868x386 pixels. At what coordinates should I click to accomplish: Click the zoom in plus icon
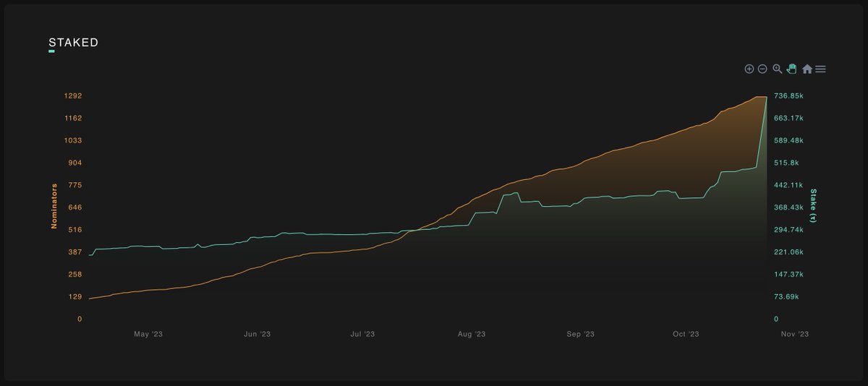(749, 69)
